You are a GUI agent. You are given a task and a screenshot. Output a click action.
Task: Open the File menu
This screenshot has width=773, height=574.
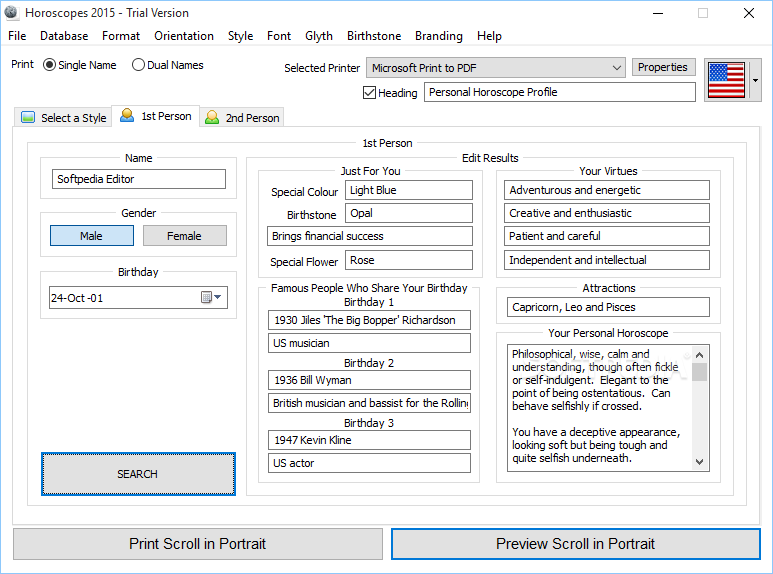click(x=17, y=36)
